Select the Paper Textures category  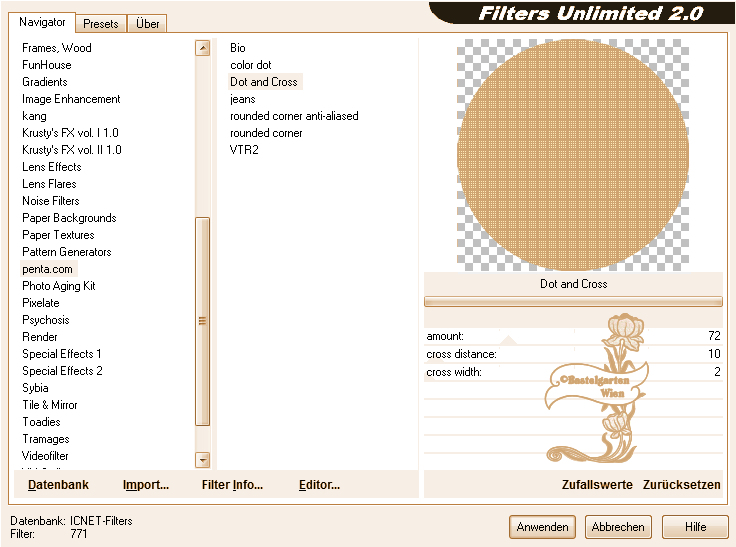tap(58, 235)
